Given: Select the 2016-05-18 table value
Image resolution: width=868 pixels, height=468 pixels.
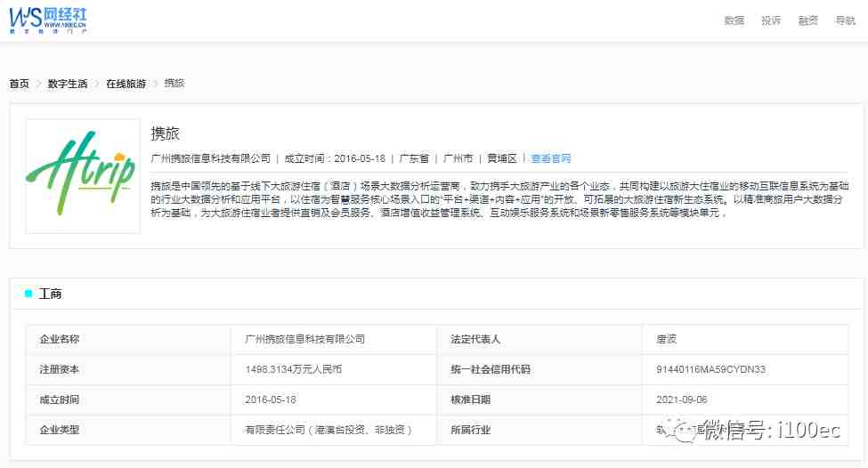Looking at the screenshot, I should click(270, 399).
